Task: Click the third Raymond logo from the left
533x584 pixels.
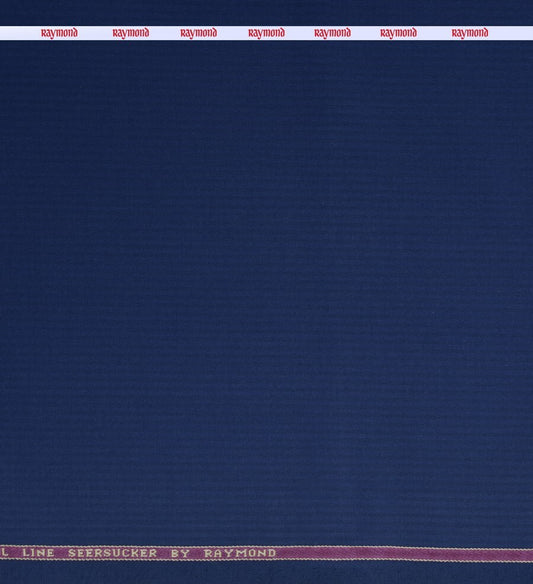Action: (x=199, y=33)
